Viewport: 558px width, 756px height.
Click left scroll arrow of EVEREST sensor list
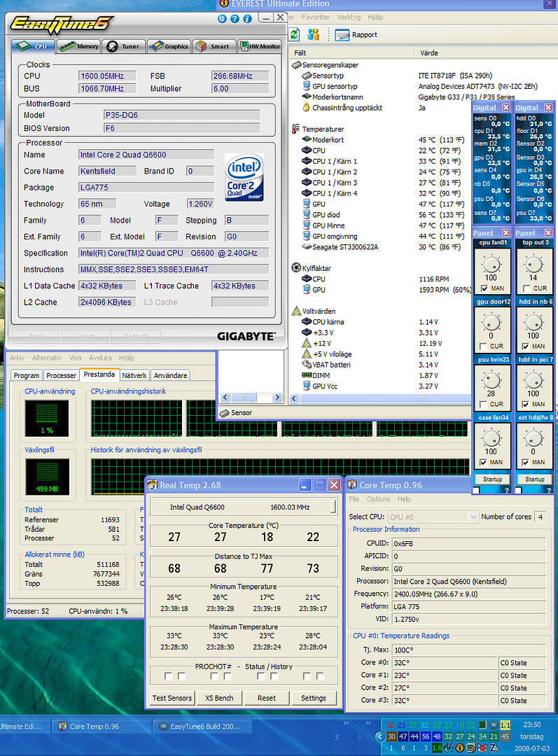point(294,399)
